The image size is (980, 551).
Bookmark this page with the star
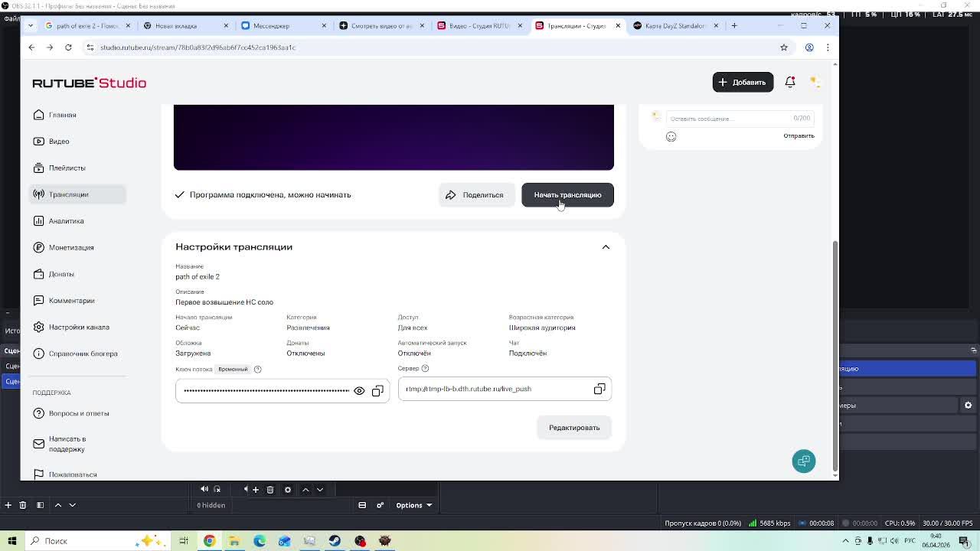pyautogui.click(x=784, y=47)
